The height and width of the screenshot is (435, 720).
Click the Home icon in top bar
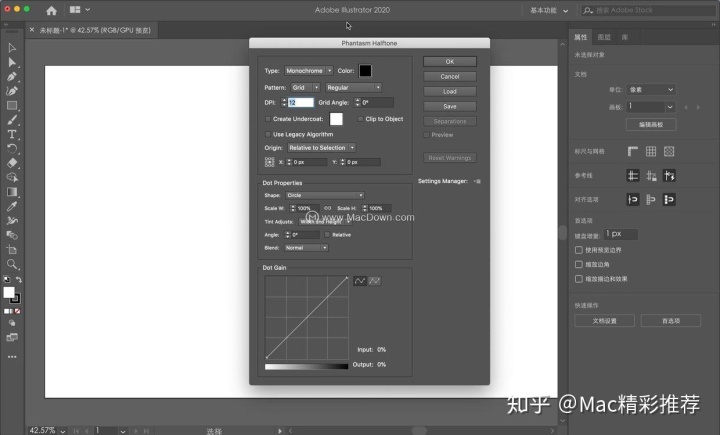(x=51, y=10)
